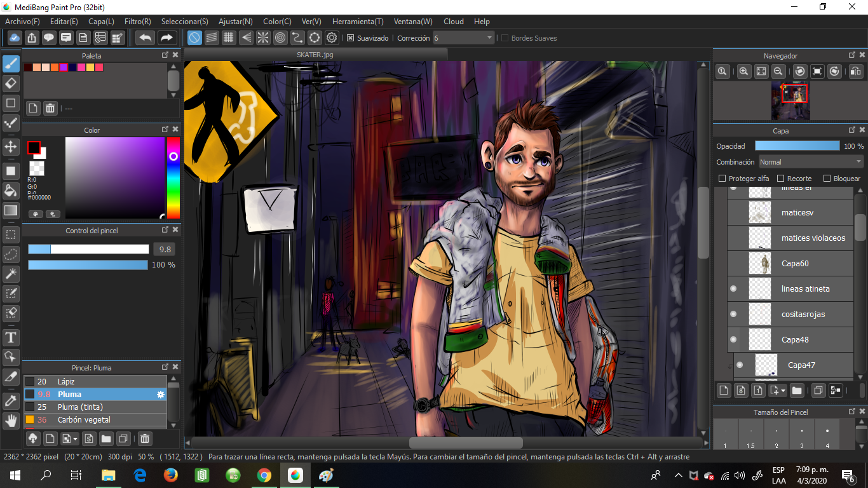
Task: Activate the Magic Wand selection tool
Action: point(11,273)
